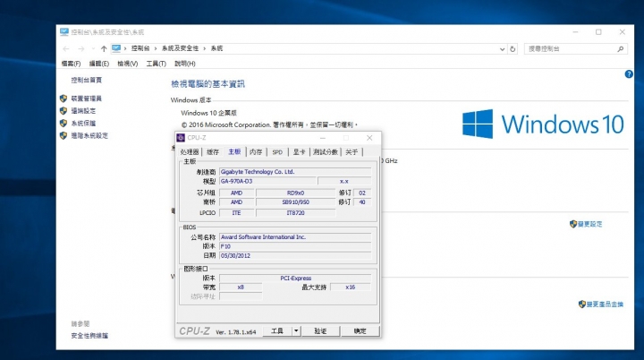Expand the CPU-Z 工具 dropdown arrow
This screenshot has width=644, height=360.
click(296, 330)
